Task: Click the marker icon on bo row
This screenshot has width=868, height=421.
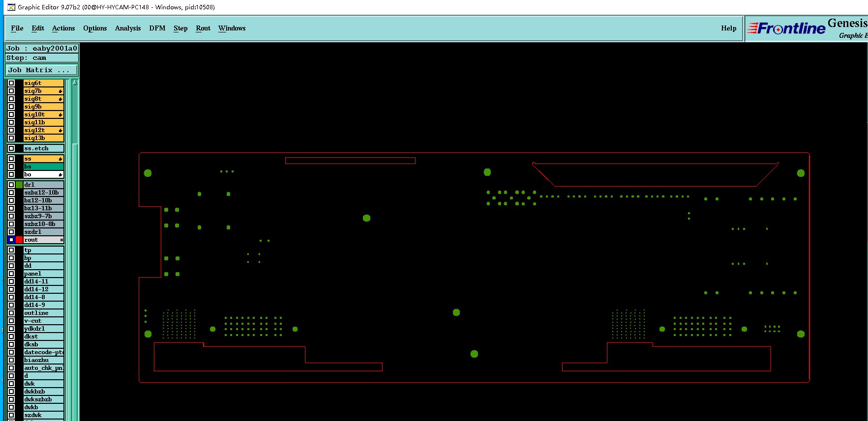Action: tap(60, 174)
